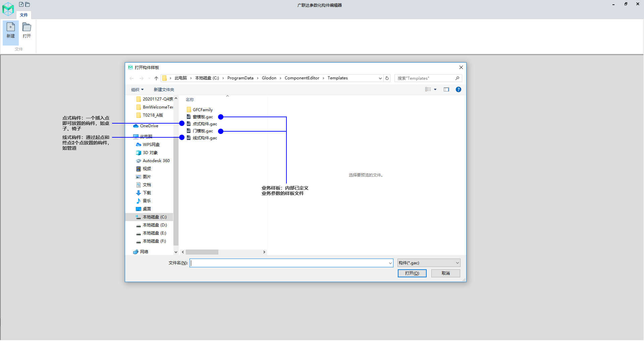Select 桌面 in navigation pane
Image resolution: width=644 pixels, height=348 pixels.
(144, 209)
